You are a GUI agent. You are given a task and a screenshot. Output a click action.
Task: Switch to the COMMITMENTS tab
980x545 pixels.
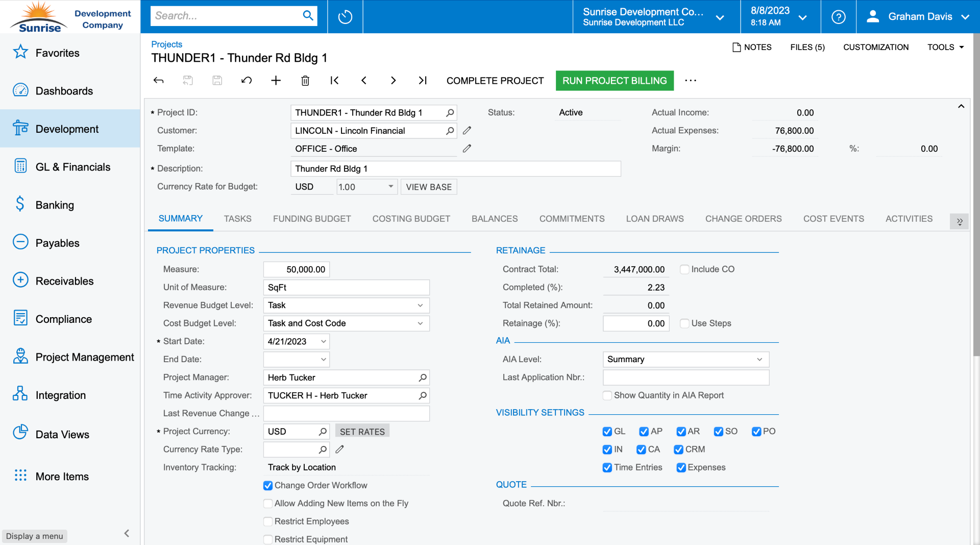tap(572, 219)
